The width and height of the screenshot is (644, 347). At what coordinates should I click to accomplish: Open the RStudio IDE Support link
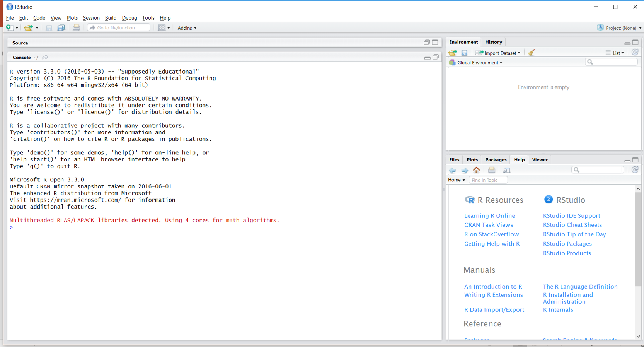571,216
